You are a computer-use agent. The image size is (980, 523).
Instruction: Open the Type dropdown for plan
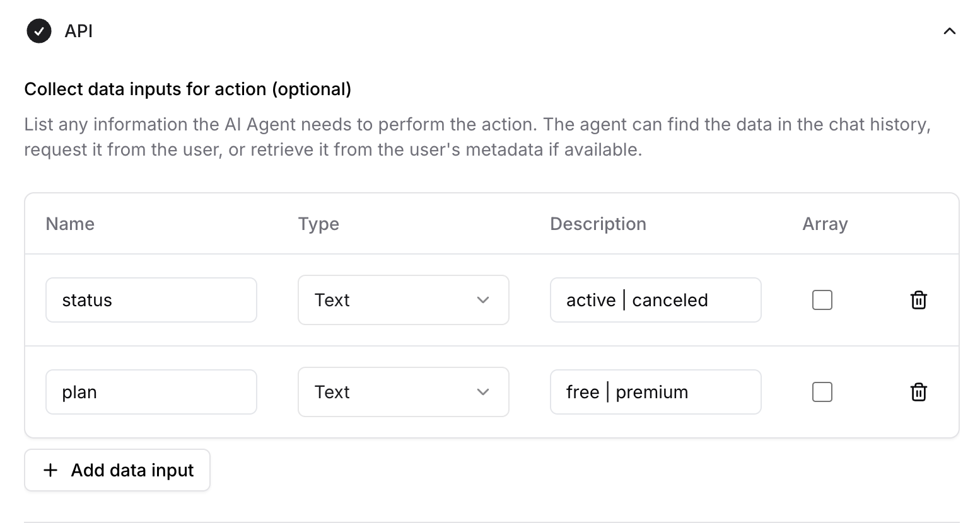(403, 392)
